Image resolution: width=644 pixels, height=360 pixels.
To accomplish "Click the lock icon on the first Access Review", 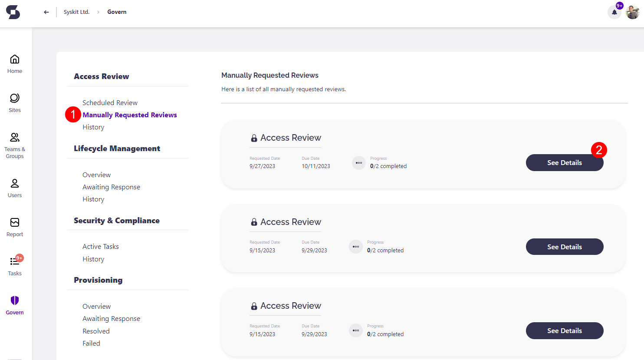I will pos(254,137).
